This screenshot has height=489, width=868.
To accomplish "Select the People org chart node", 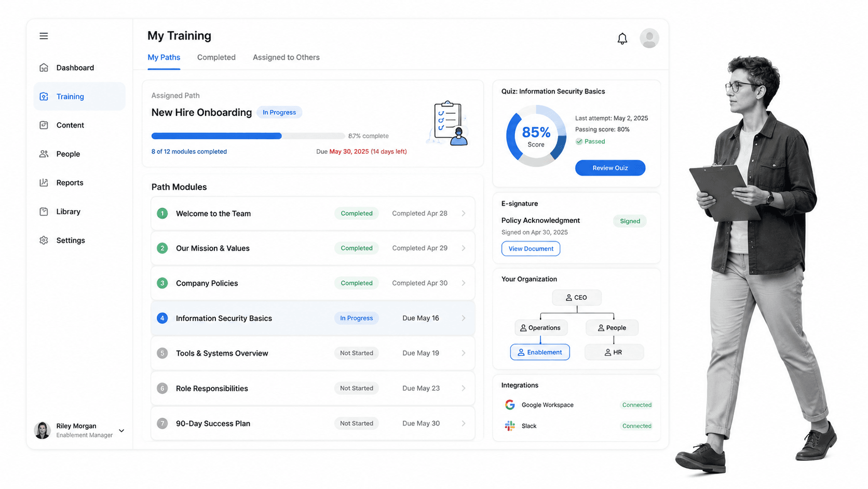I will 612,328.
